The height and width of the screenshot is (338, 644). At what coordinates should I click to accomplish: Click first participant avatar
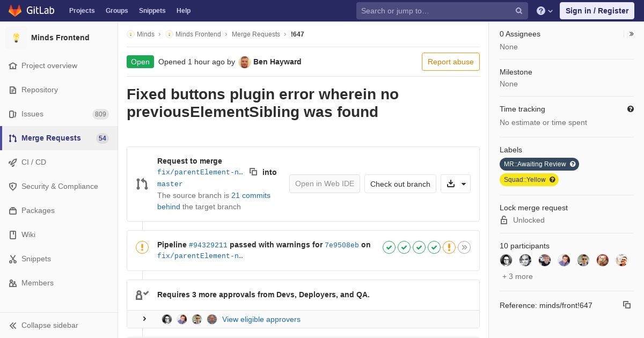pyautogui.click(x=506, y=260)
